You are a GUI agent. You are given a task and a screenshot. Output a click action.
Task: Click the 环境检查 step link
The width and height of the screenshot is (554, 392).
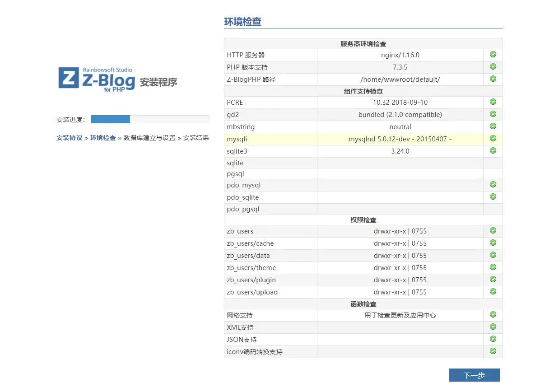tap(103, 138)
